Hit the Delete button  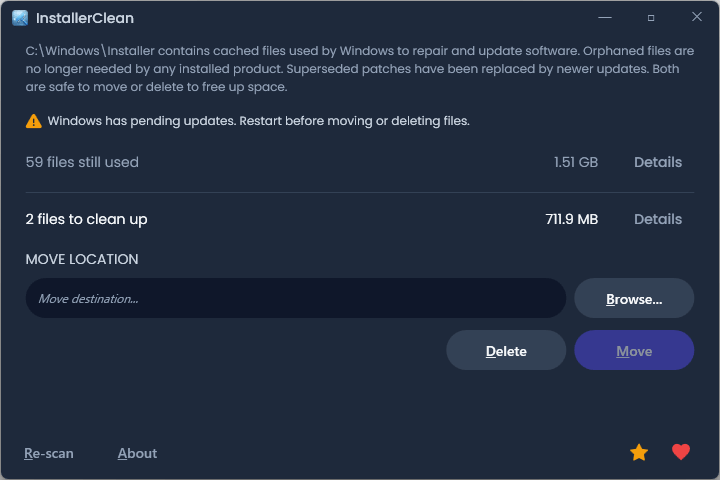pyautogui.click(x=506, y=351)
